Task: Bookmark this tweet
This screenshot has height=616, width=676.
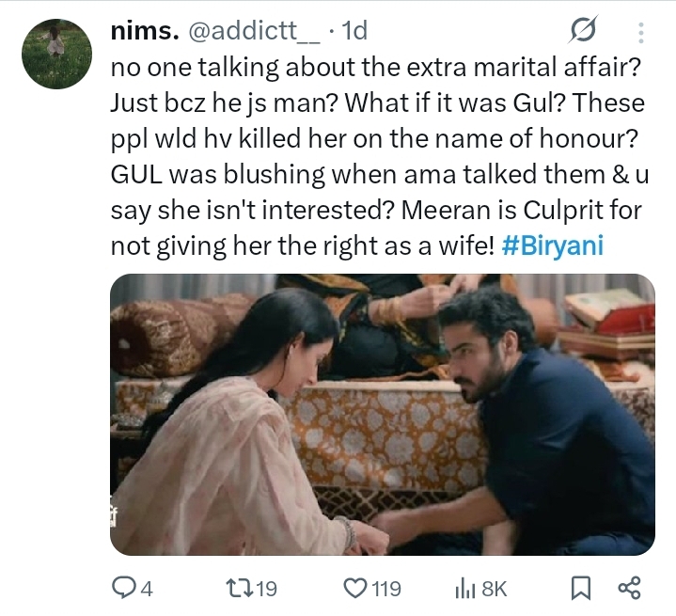Action: (x=580, y=589)
